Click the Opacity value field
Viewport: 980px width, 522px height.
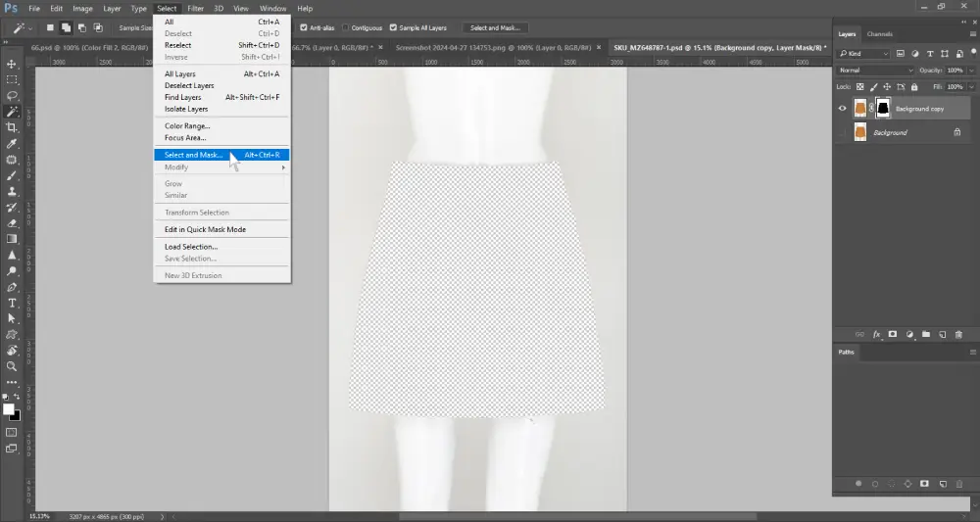[955, 71]
